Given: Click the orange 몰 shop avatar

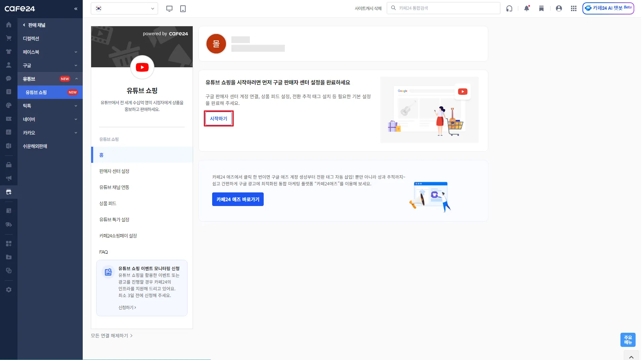Looking at the screenshot, I should pyautogui.click(x=216, y=44).
